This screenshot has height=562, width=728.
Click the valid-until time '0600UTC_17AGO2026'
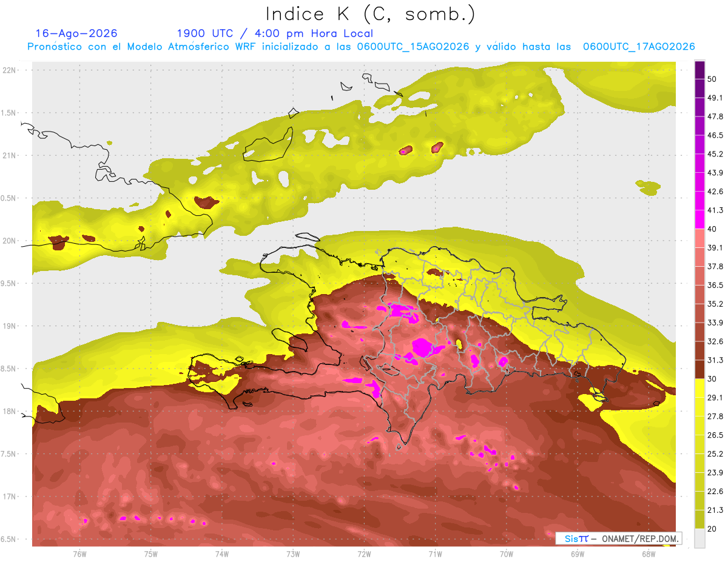[639, 47]
